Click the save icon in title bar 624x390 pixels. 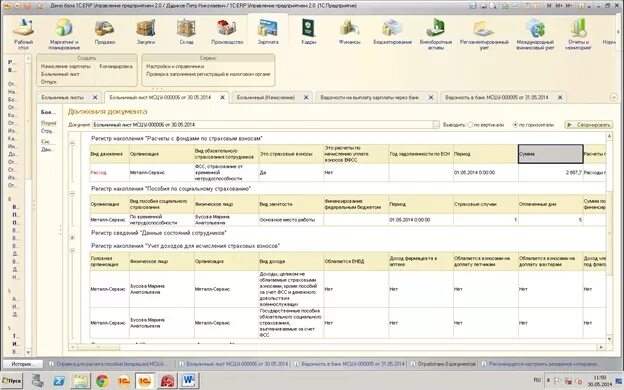click(x=472, y=6)
